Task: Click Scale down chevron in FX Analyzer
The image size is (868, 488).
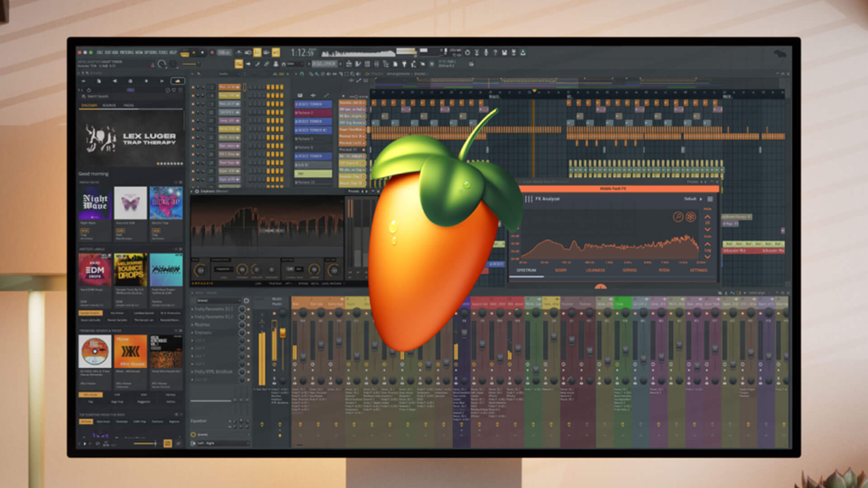Action: (x=708, y=257)
